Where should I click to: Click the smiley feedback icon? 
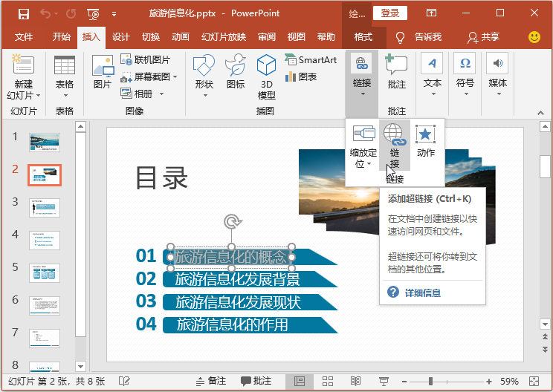534,37
